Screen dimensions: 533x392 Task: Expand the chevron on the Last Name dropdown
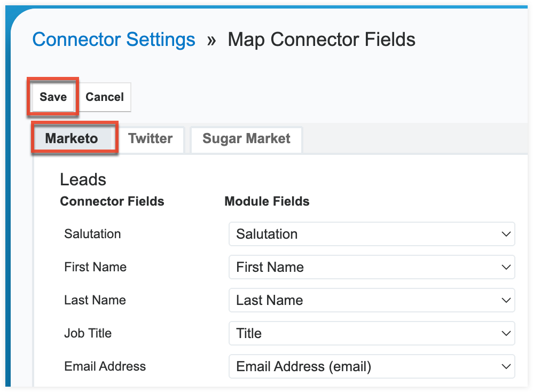coord(506,300)
